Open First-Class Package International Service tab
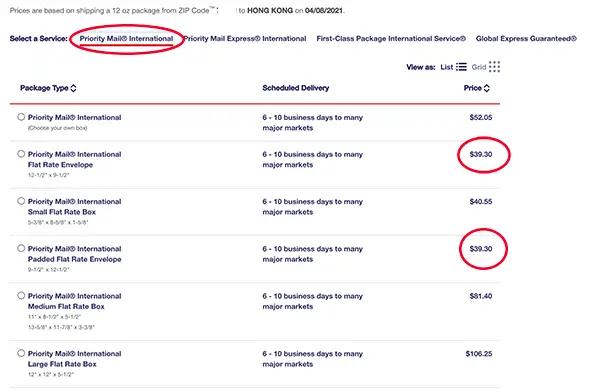 pyautogui.click(x=391, y=39)
